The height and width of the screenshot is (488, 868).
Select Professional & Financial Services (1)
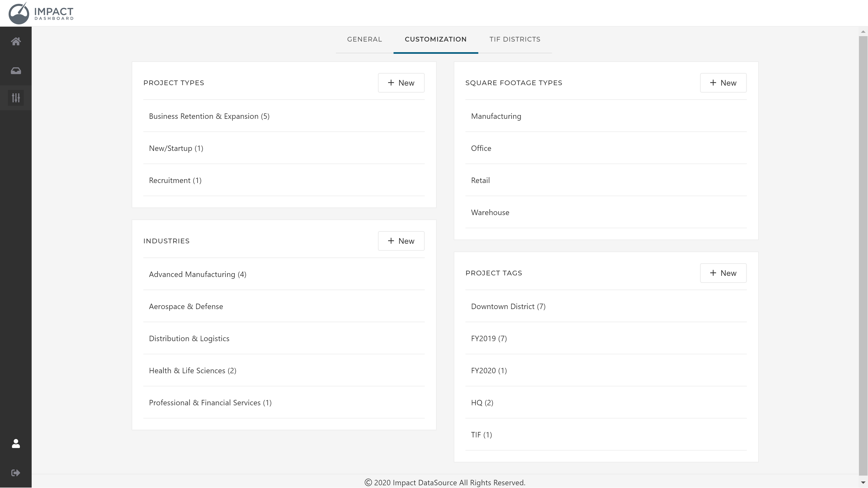point(284,403)
